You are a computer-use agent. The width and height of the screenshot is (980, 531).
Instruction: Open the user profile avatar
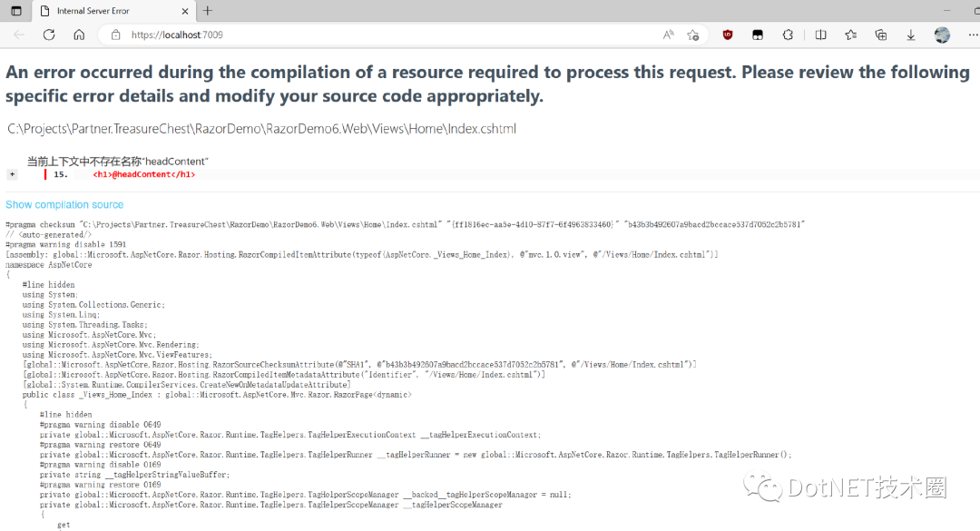click(x=942, y=35)
